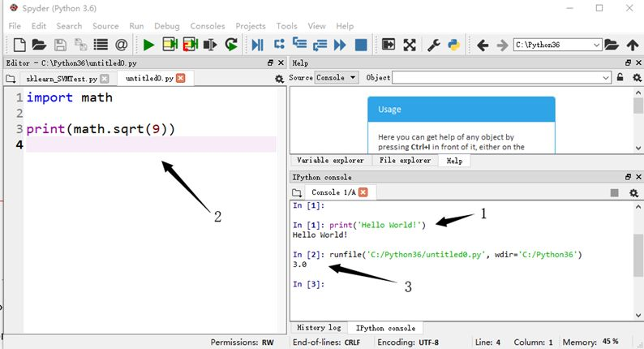Open the Edit menu
Screen dimensions: 644x349
tap(39, 26)
